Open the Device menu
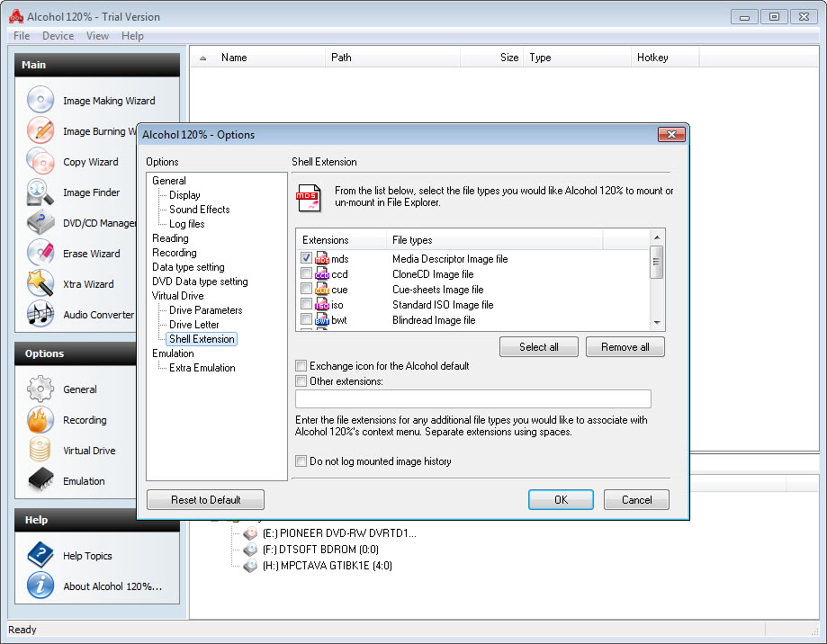The width and height of the screenshot is (827, 644). coord(58,36)
